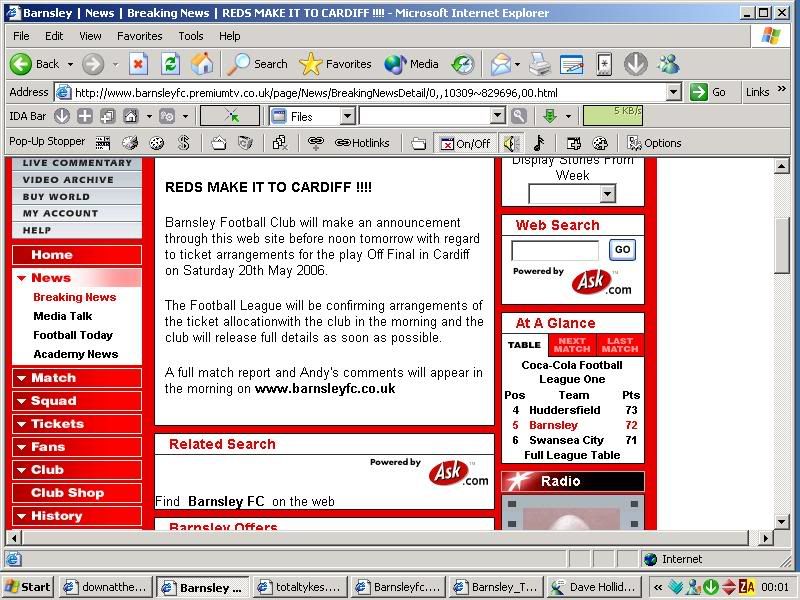
Task: Click the Home sidebar button
Action: [x=77, y=255]
